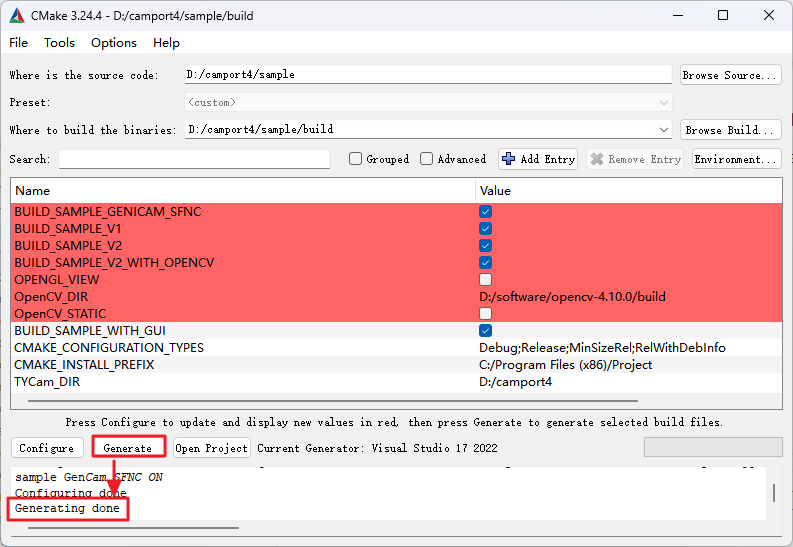Open the Options menu
The width and height of the screenshot is (793, 547).
point(114,43)
